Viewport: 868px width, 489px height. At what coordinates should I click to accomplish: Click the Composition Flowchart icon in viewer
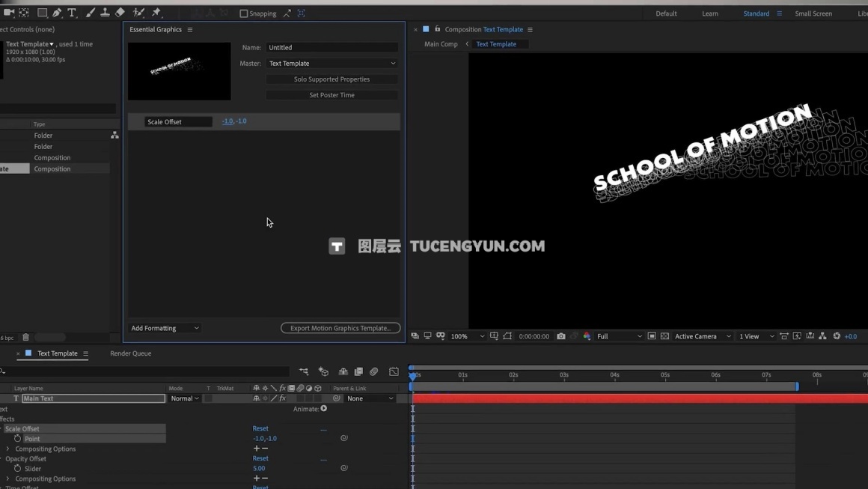click(822, 336)
